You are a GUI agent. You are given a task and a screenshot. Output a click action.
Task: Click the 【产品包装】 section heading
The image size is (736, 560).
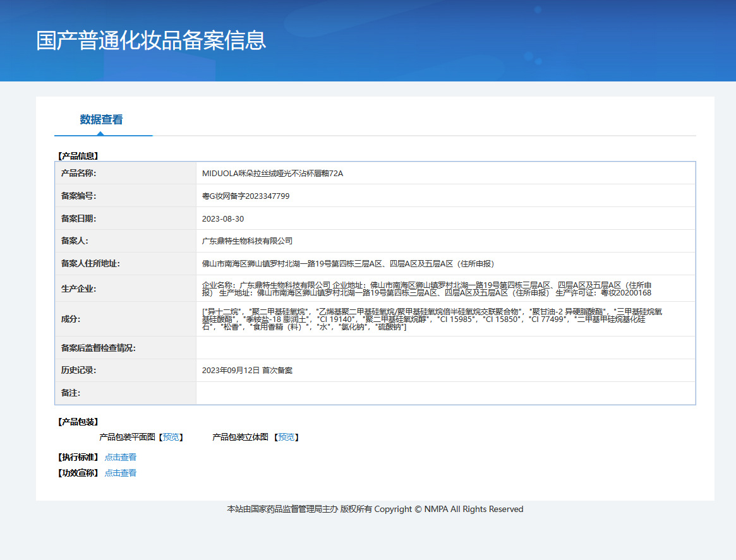[x=78, y=422]
